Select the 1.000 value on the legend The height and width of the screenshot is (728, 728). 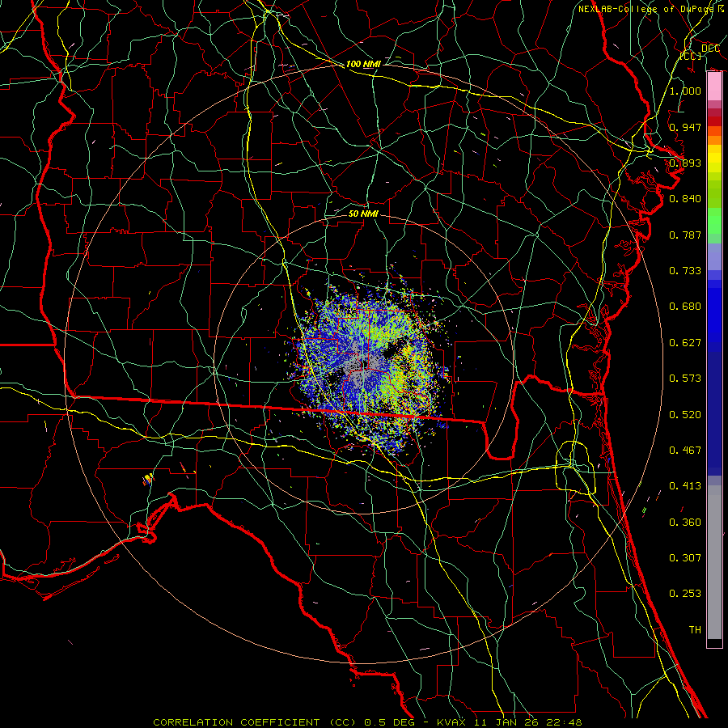(685, 91)
